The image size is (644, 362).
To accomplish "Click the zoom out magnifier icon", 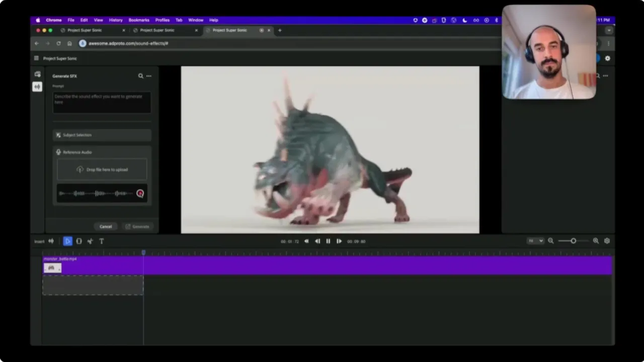I will click(550, 241).
